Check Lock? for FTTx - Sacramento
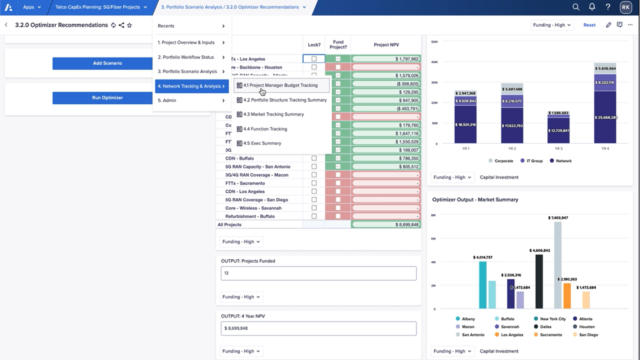Image resolution: width=640 pixels, height=360 pixels. (x=314, y=183)
